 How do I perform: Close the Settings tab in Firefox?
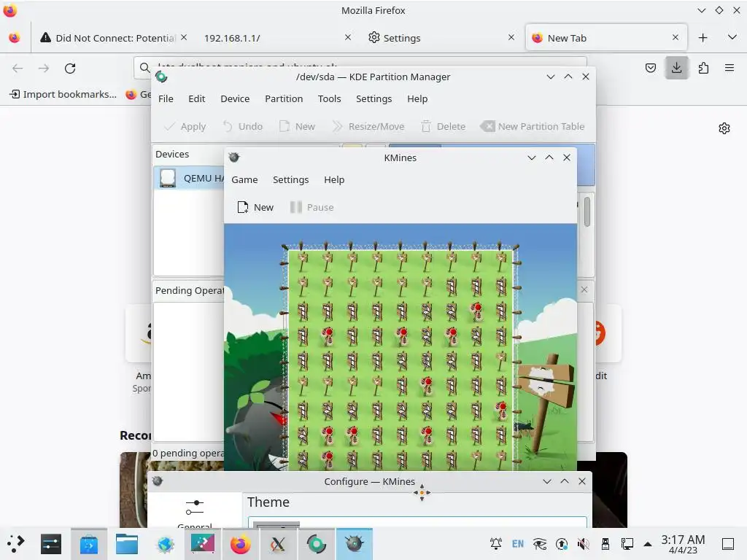511,37
